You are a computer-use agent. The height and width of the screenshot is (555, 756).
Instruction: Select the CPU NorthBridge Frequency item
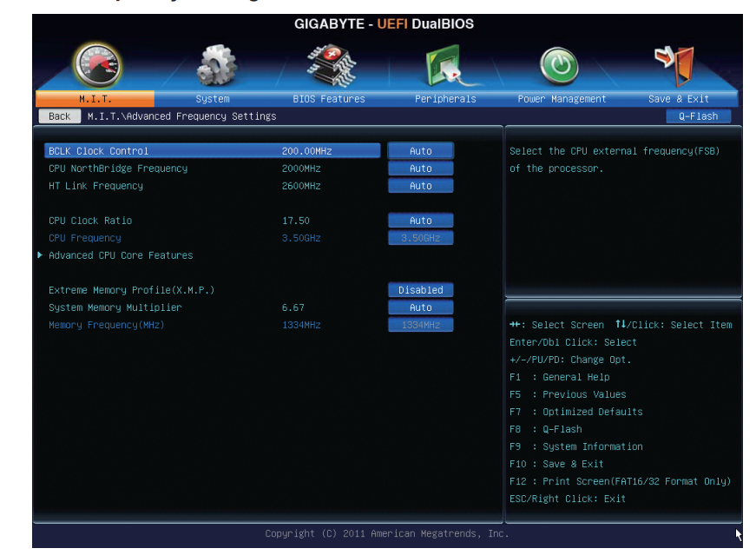[x=118, y=168]
